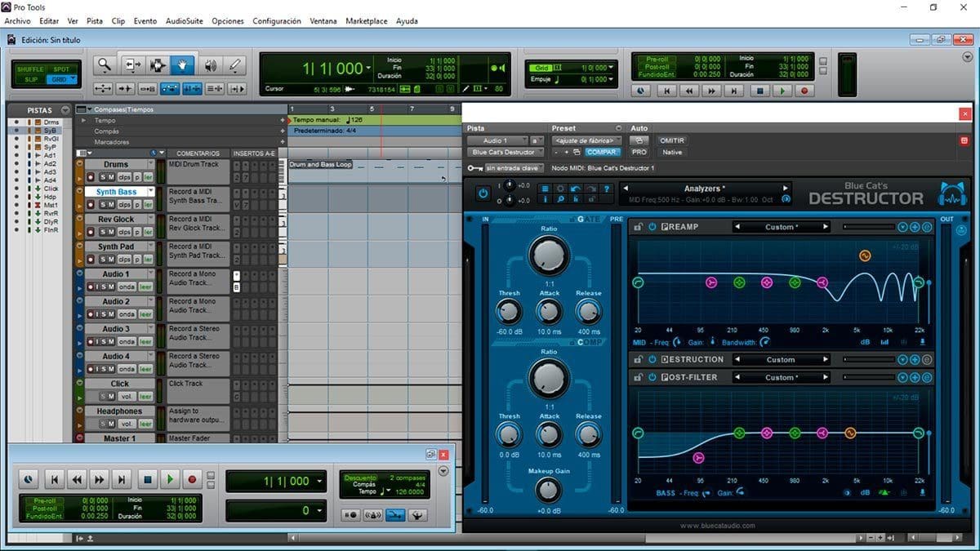This screenshot has width=980, height=551.
Task: Enable SPOT edit mode
Action: tap(61, 69)
